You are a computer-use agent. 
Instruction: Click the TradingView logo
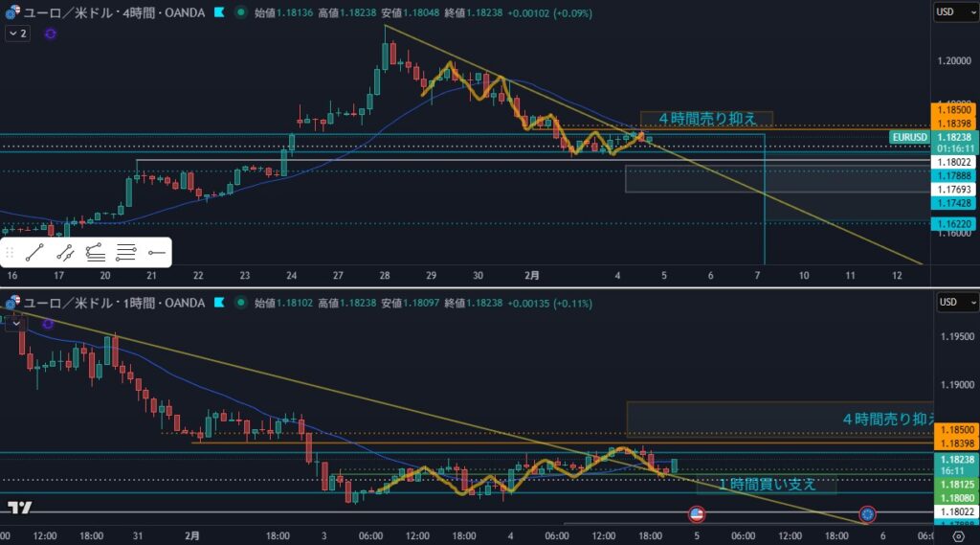pos(18,508)
